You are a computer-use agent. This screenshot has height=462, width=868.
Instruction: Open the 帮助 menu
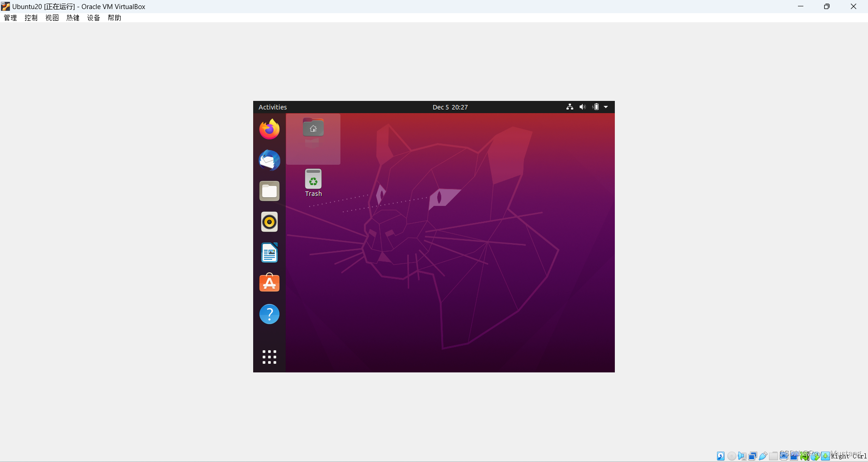tap(114, 18)
